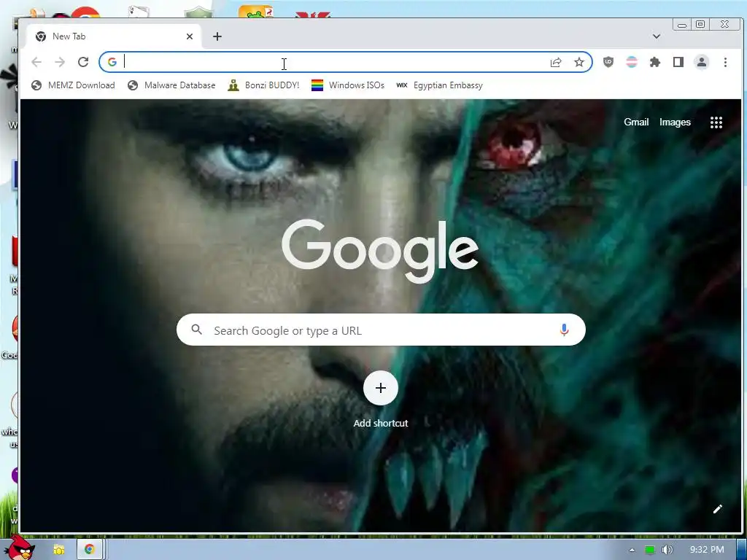Click the Add shortcut plus button
747x560 pixels.
pos(381,388)
